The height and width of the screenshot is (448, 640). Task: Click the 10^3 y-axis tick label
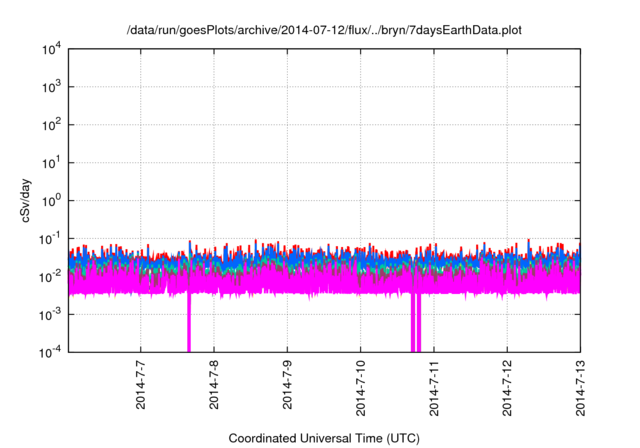tap(51, 87)
